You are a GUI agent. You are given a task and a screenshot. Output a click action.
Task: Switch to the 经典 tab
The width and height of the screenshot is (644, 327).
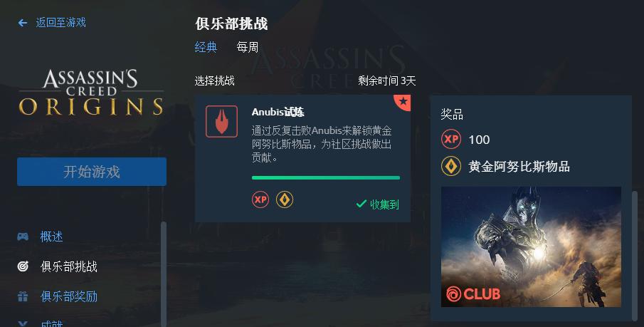click(x=206, y=47)
